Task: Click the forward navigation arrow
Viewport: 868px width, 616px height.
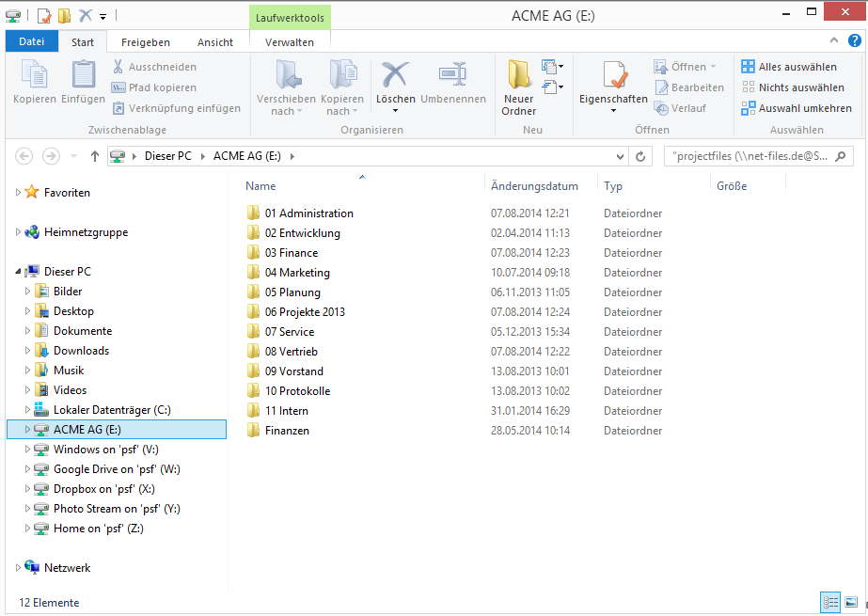Action: click(51, 157)
